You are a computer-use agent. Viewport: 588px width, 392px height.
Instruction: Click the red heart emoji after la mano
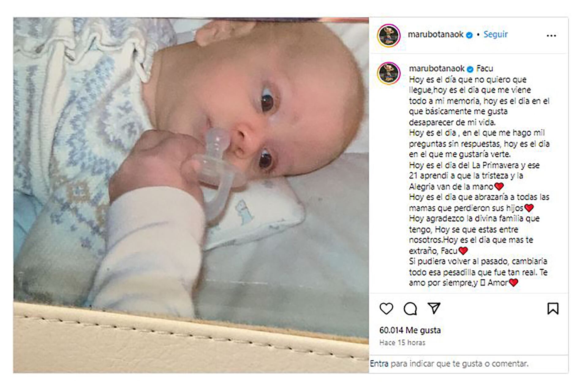pos(499,186)
